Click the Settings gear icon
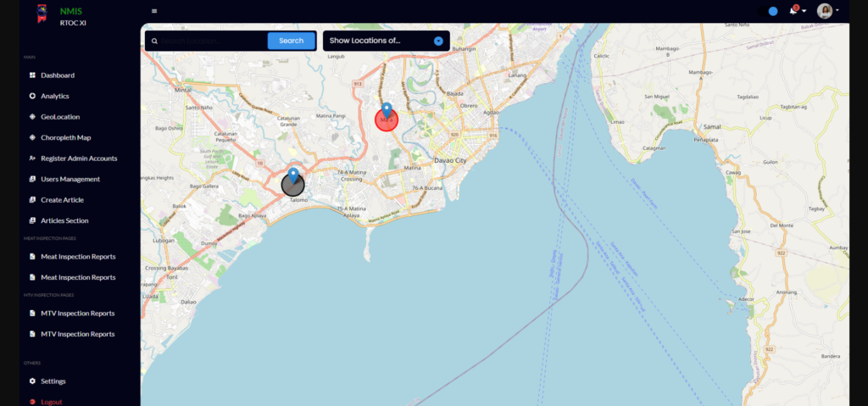The image size is (868, 406). click(x=32, y=381)
